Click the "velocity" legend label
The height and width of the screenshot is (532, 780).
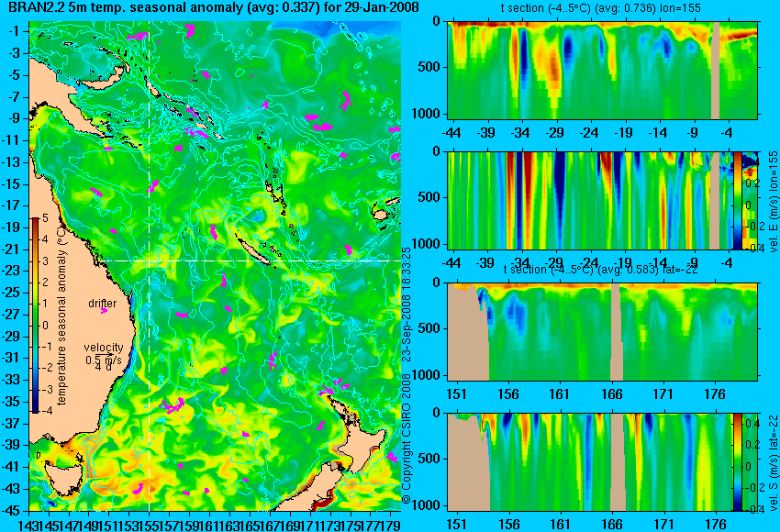click(104, 348)
